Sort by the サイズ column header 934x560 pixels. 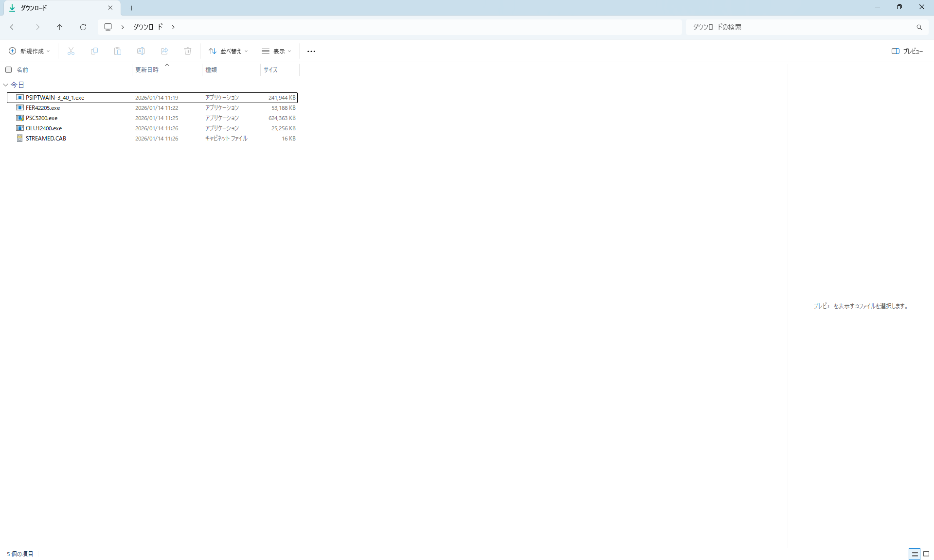pos(270,70)
